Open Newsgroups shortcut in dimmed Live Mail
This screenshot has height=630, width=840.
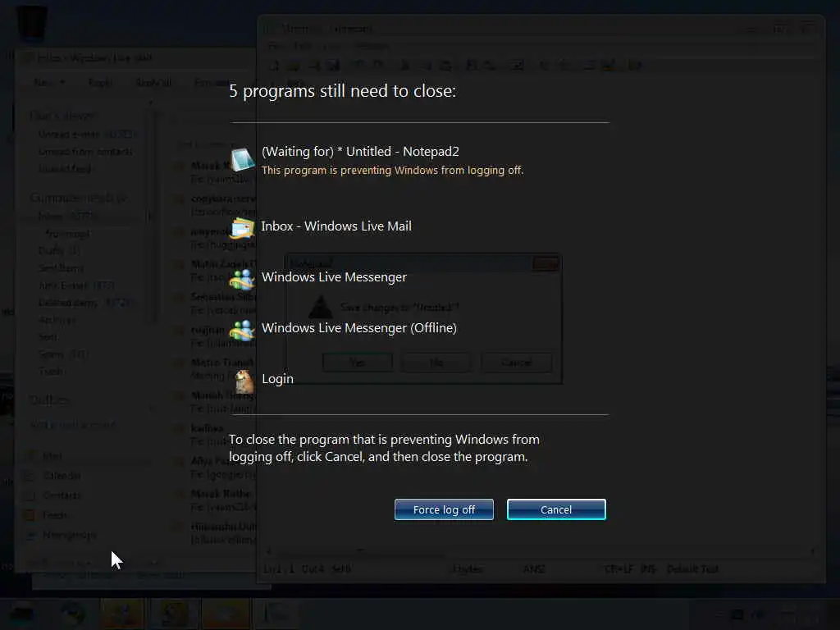click(x=61, y=535)
